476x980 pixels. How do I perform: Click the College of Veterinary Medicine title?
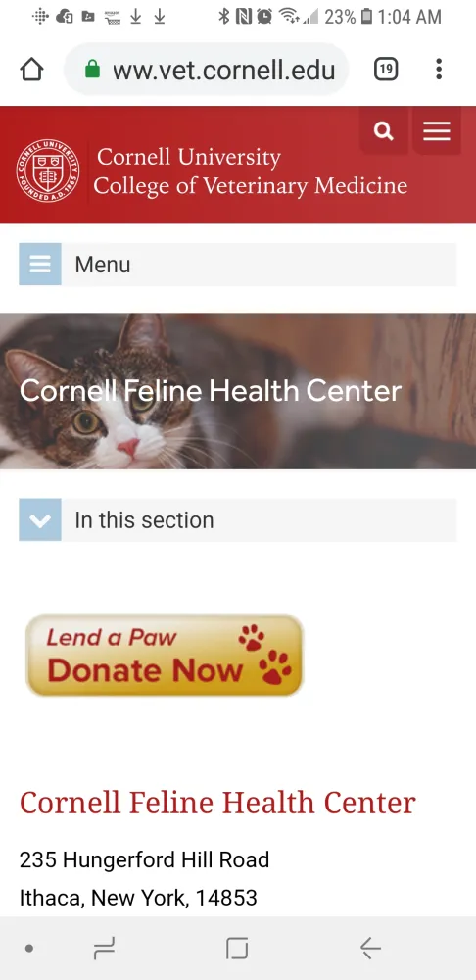point(251,185)
